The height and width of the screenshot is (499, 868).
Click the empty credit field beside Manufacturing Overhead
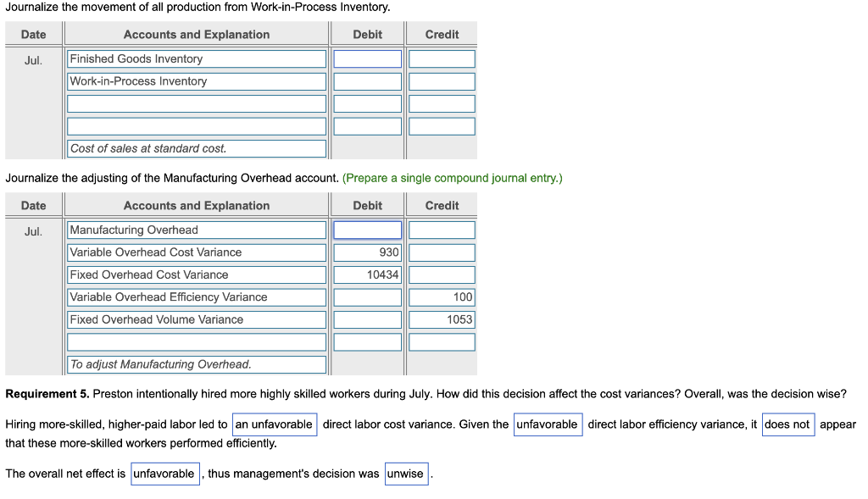click(441, 230)
